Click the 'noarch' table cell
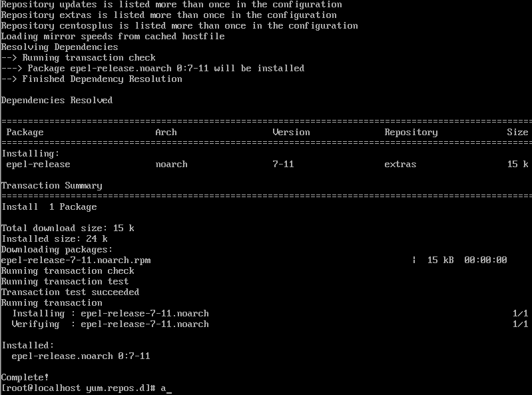The image size is (532, 395). [171, 165]
